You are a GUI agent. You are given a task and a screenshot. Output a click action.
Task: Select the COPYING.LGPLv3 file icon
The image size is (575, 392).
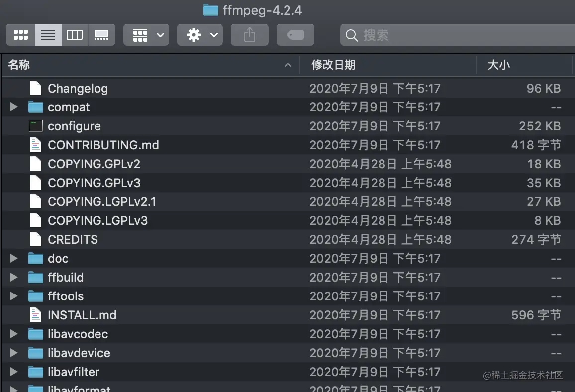[36, 220]
